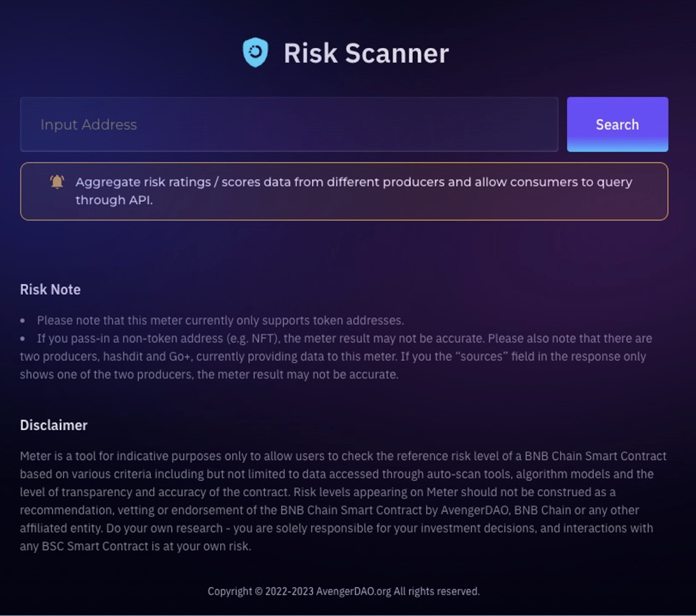Click the aggregate risk ratings notice banner
This screenshot has width=696, height=616.
[344, 191]
